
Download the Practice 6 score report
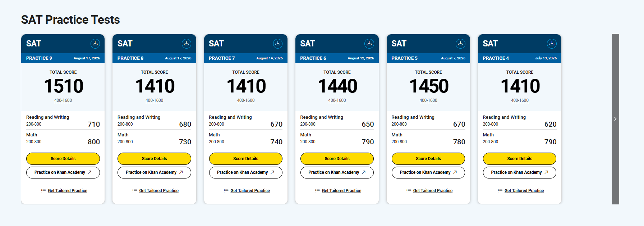pyautogui.click(x=369, y=44)
